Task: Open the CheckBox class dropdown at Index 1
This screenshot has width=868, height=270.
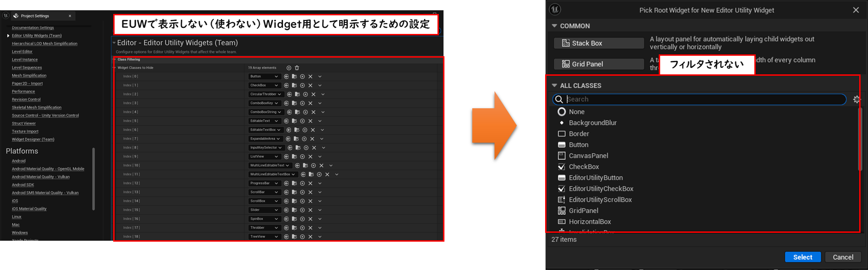Action: (264, 86)
